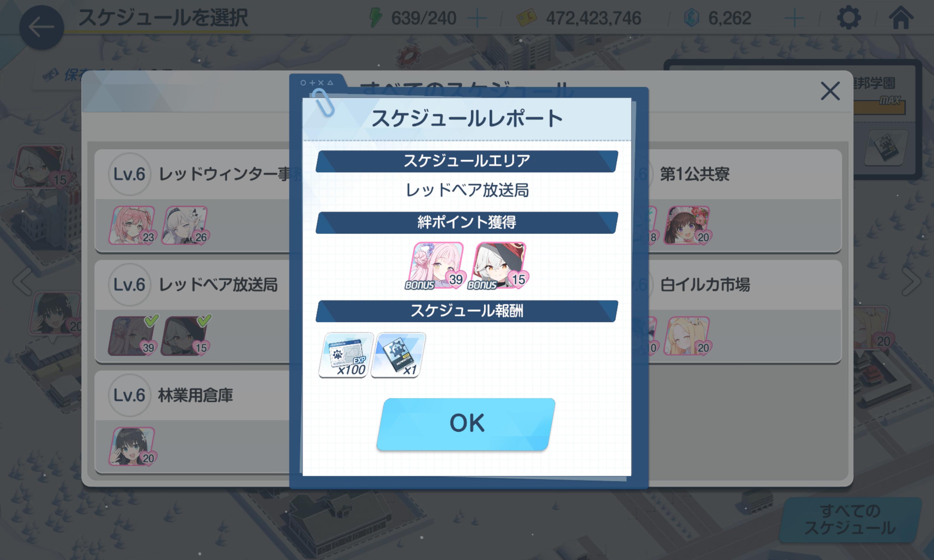Select the Lv.6 林業用倉庫 schedule entry

click(193, 422)
